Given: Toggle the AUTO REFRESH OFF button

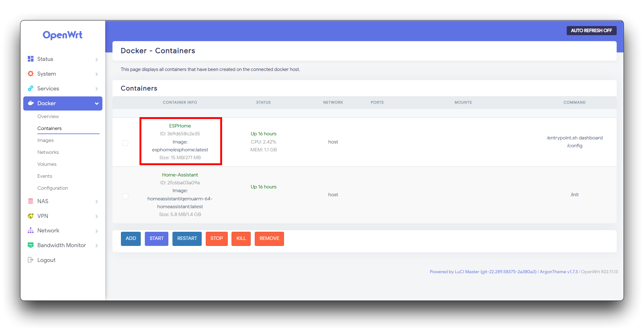Looking at the screenshot, I should (x=592, y=30).
